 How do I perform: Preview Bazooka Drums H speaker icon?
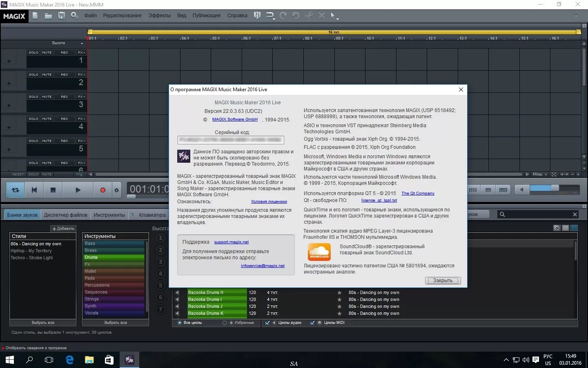click(177, 292)
